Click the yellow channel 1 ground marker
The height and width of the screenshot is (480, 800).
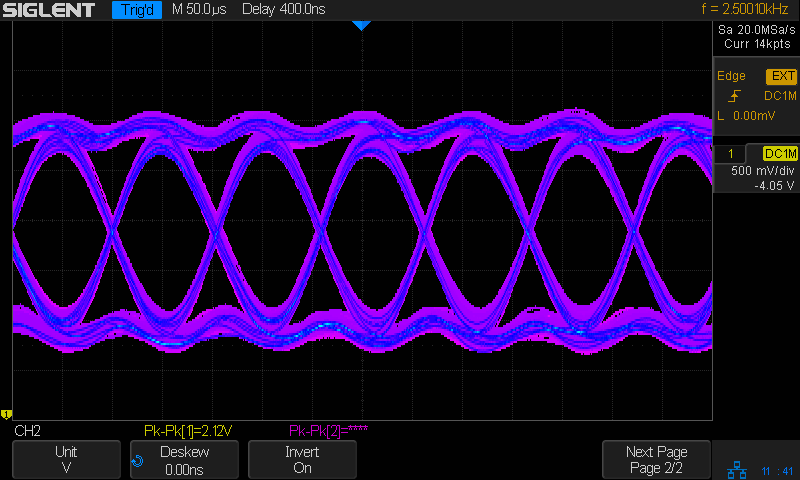click(x=6, y=413)
